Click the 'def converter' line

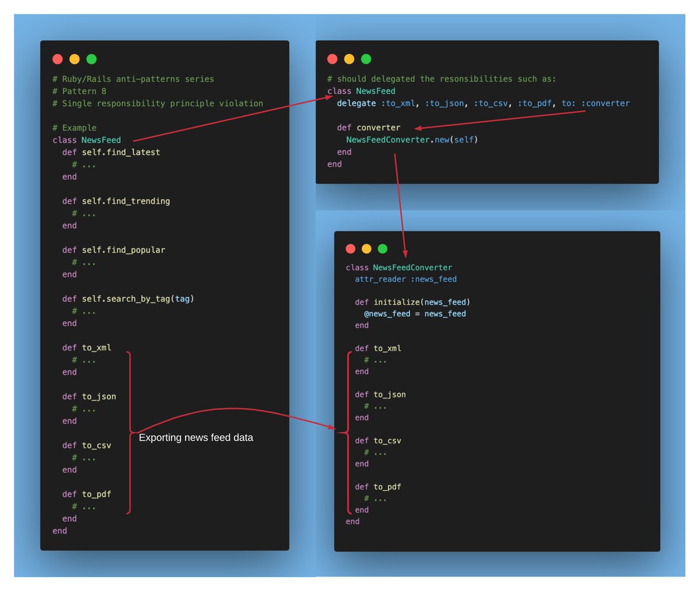point(369,128)
